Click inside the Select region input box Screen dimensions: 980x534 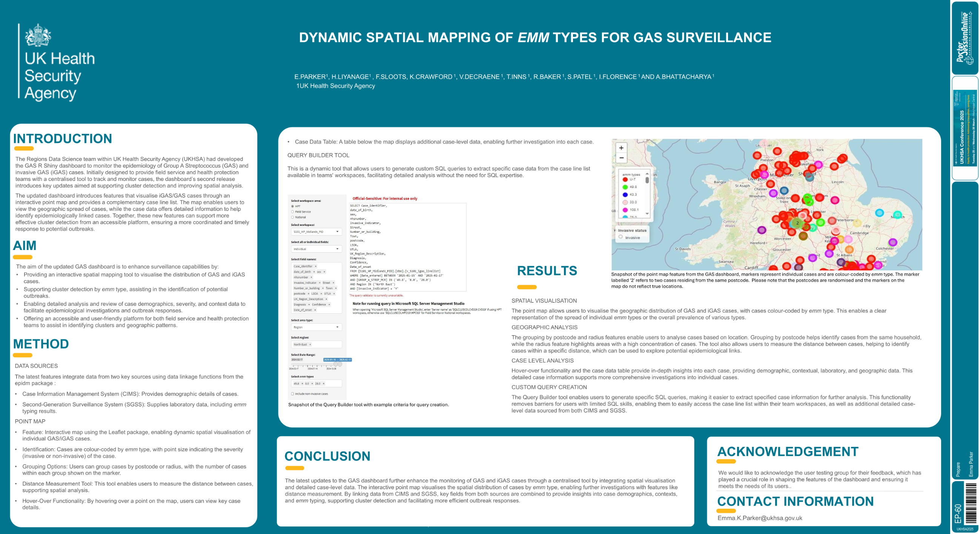[x=317, y=345]
